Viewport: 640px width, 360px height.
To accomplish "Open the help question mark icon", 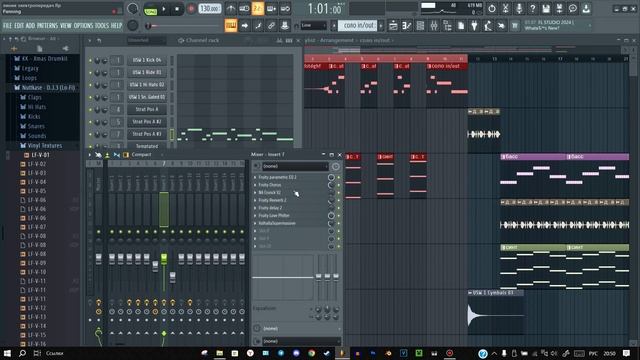I will pyautogui.click(x=532, y=8).
